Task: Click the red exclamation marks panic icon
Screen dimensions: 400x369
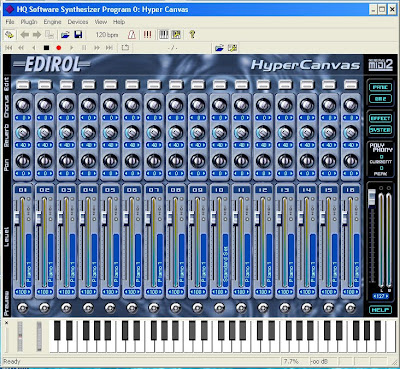Action: (x=147, y=35)
